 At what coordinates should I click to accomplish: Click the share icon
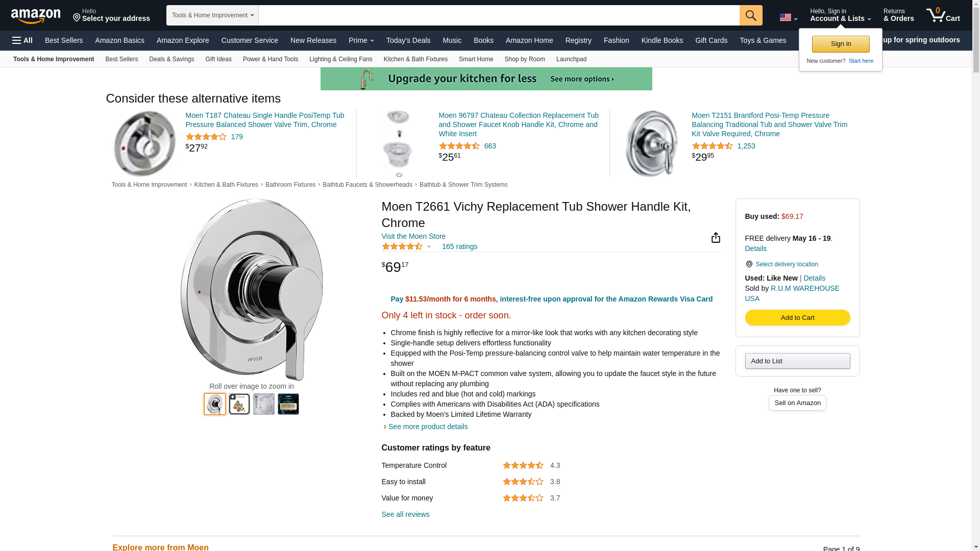[716, 238]
